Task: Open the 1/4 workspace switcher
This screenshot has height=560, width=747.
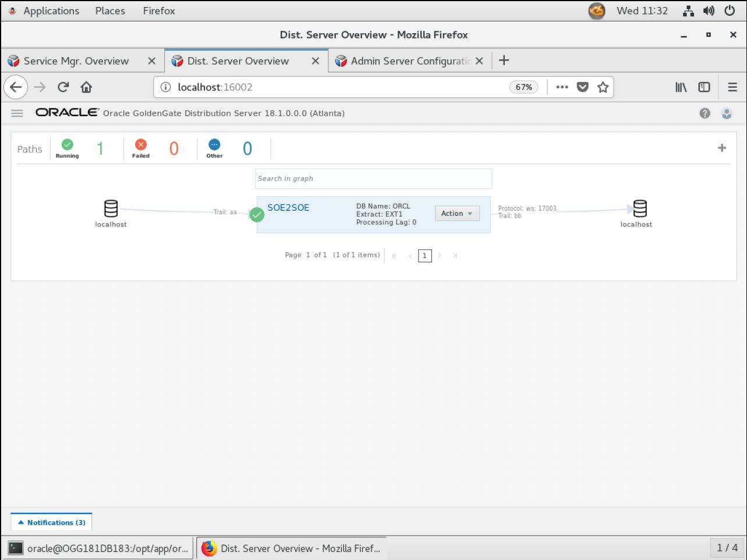Action: coord(727,548)
